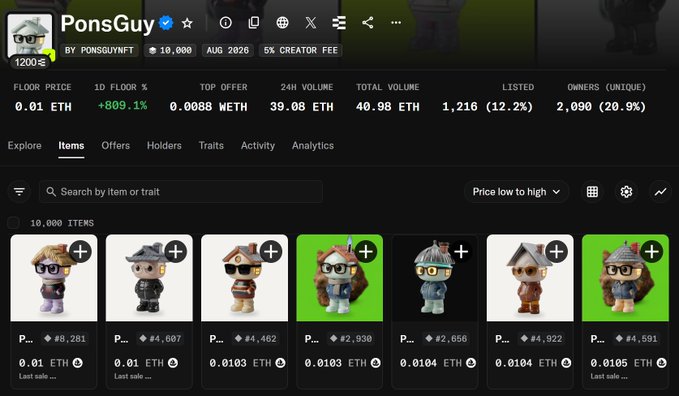This screenshot has width=679, height=396.
Task: Open thumbnail of item #8,281
Action: click(54, 278)
